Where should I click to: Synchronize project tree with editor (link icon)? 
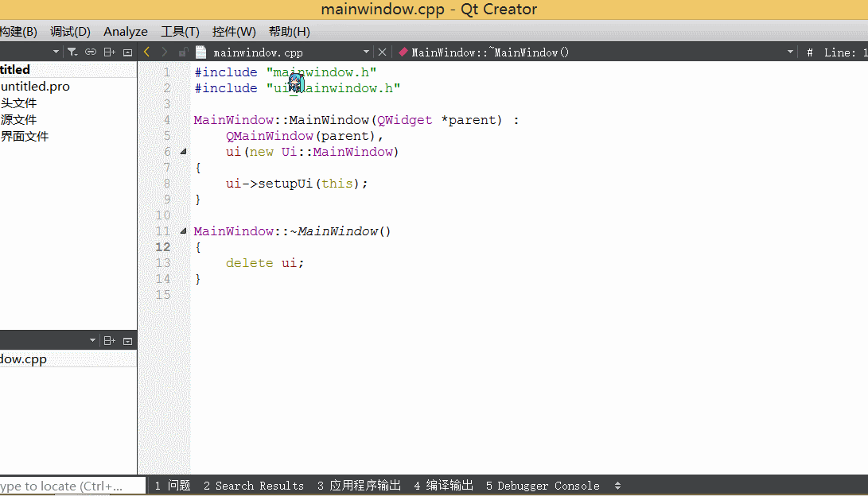(x=91, y=51)
